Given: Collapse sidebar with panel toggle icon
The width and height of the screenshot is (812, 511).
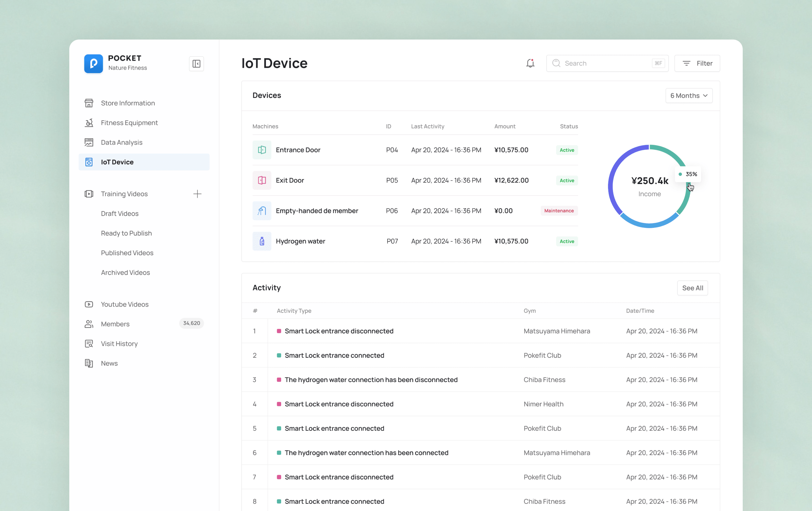Looking at the screenshot, I should (196, 64).
